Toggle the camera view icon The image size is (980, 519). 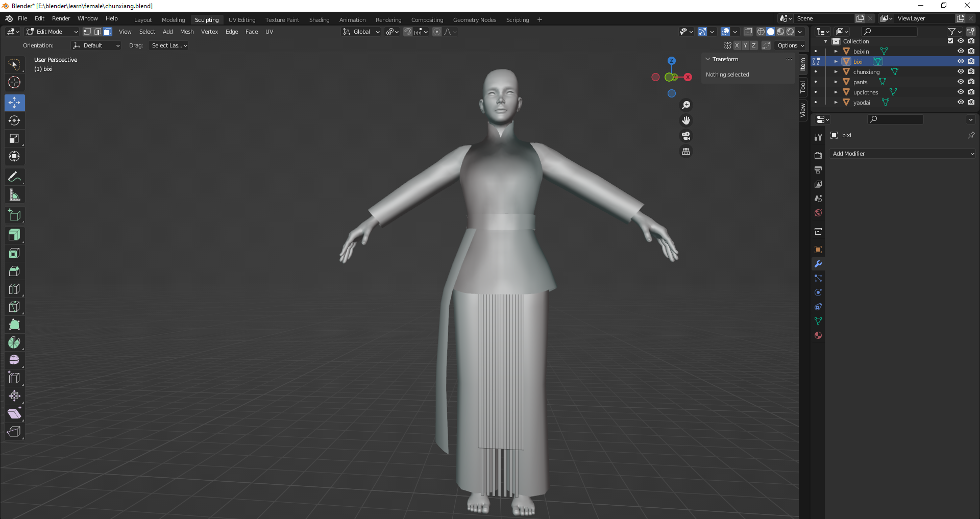686,136
